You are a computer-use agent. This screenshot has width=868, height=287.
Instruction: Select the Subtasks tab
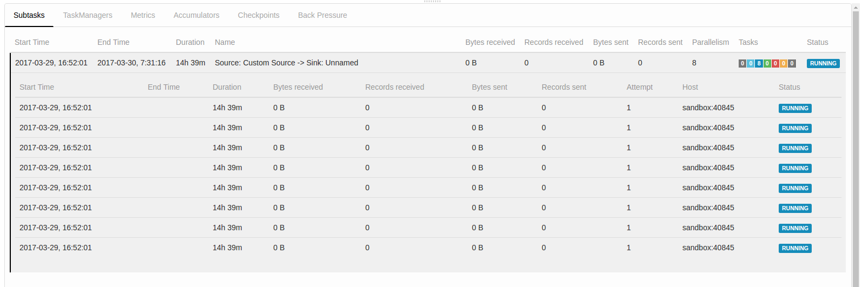(x=29, y=15)
